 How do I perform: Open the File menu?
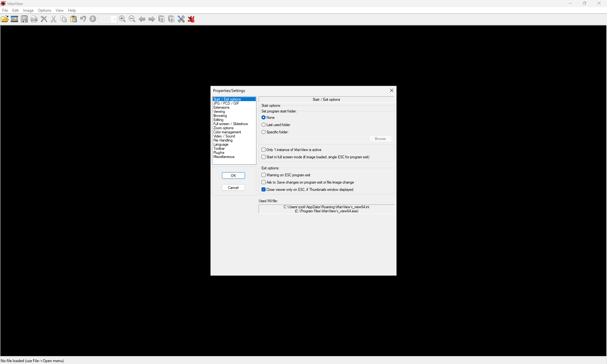pyautogui.click(x=5, y=10)
